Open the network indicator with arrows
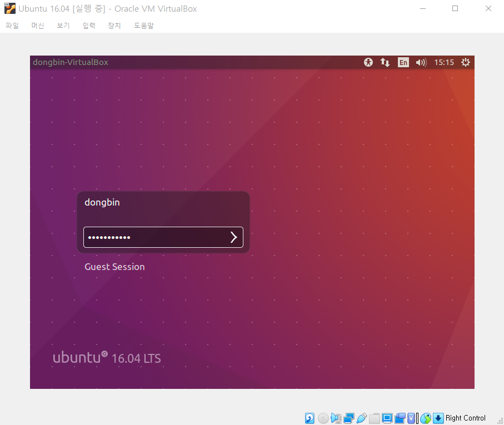Viewport: 504px width, 425px height. click(x=385, y=62)
